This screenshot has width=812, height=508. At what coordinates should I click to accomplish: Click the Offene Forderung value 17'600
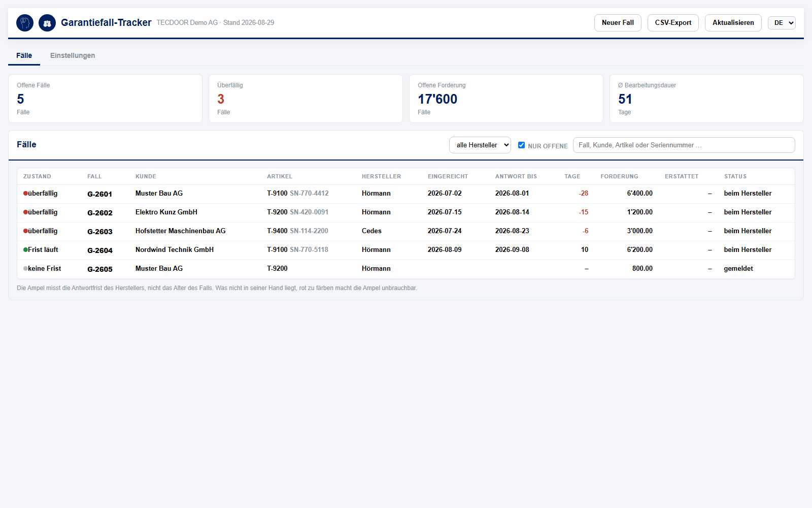tap(437, 99)
